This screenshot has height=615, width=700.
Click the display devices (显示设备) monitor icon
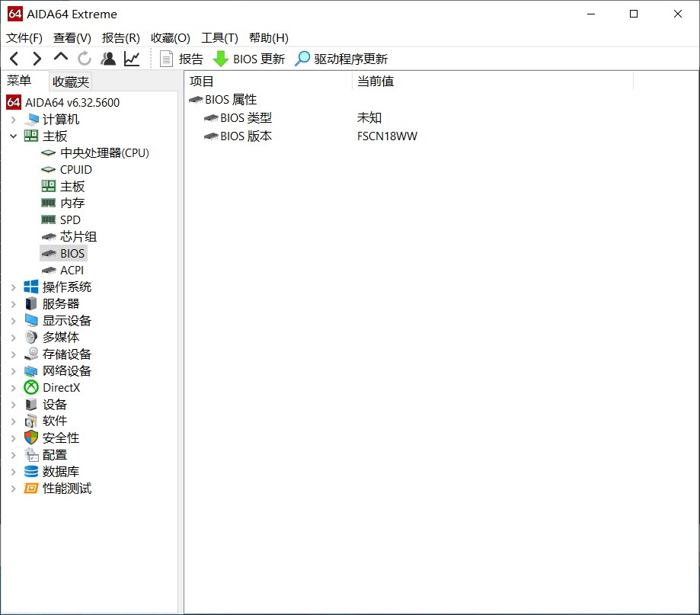(x=31, y=320)
